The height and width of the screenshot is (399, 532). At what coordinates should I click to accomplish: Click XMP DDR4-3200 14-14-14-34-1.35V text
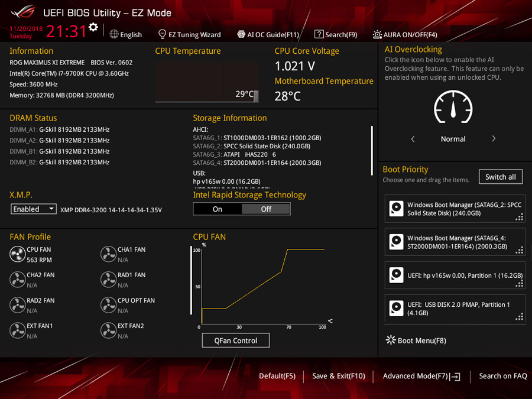click(x=111, y=210)
